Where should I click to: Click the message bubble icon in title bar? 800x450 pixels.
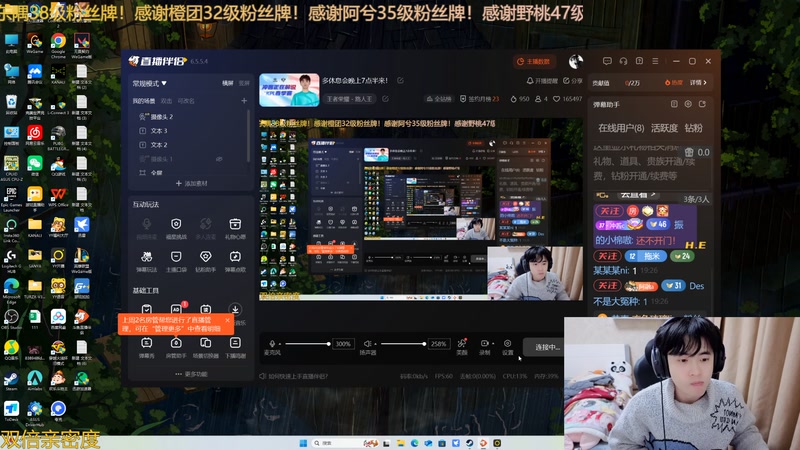coord(607,61)
